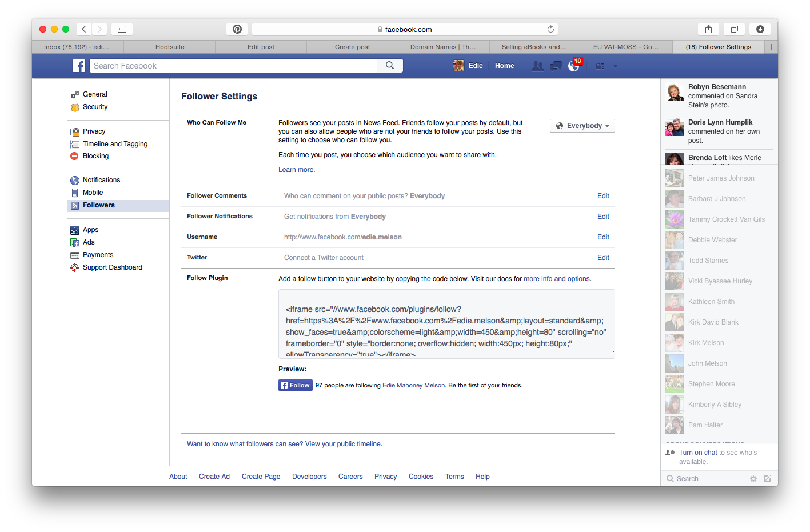This screenshot has width=810, height=532.
Task: Open Ads settings in sidebar
Action: [x=89, y=242]
